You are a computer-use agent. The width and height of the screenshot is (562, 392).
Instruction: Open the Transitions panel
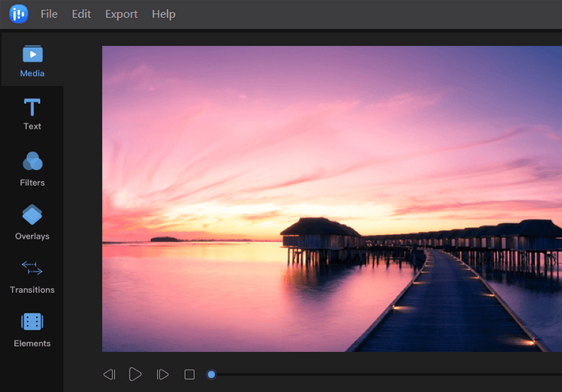(x=32, y=277)
